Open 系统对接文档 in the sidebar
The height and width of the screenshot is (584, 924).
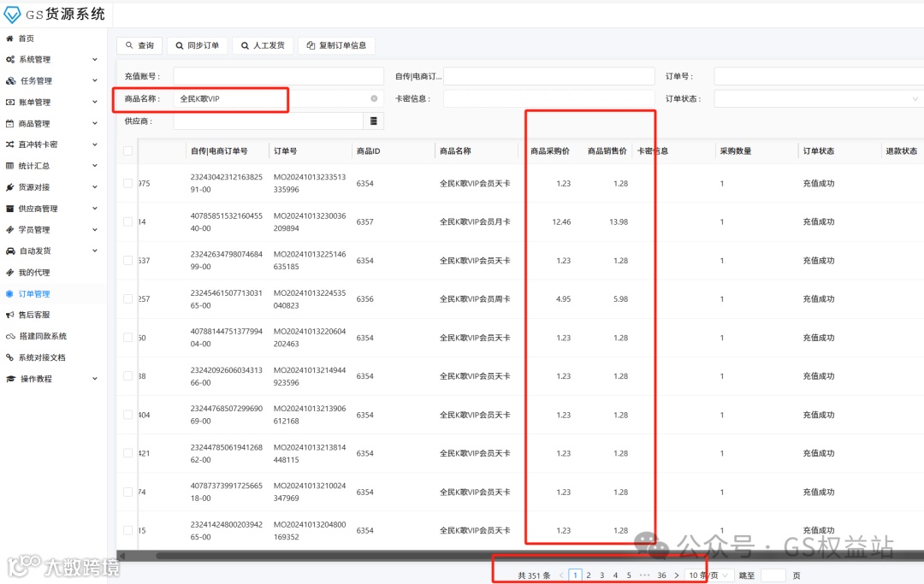pos(42,357)
